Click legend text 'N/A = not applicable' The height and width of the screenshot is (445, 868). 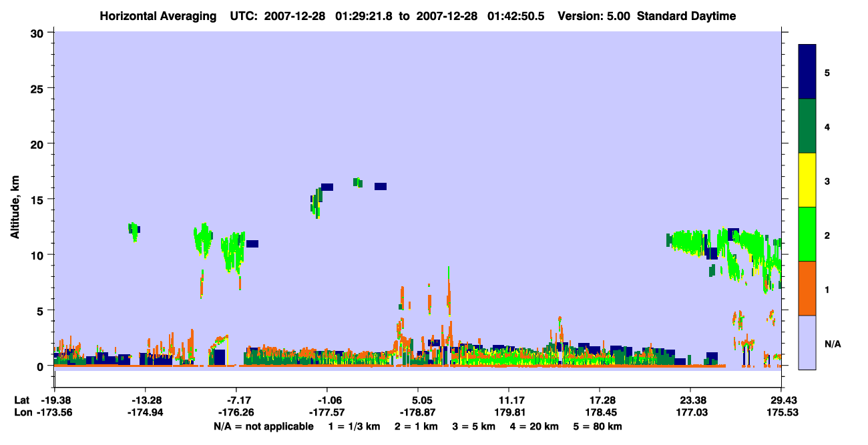[263, 426]
